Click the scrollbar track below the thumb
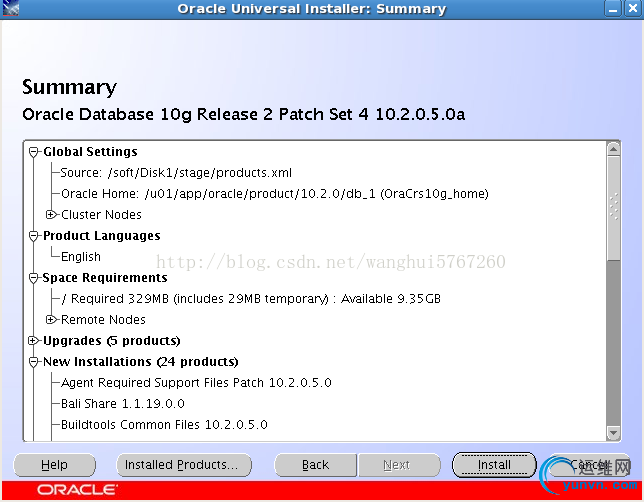Viewport: 644px width, 502px height. [x=614, y=343]
